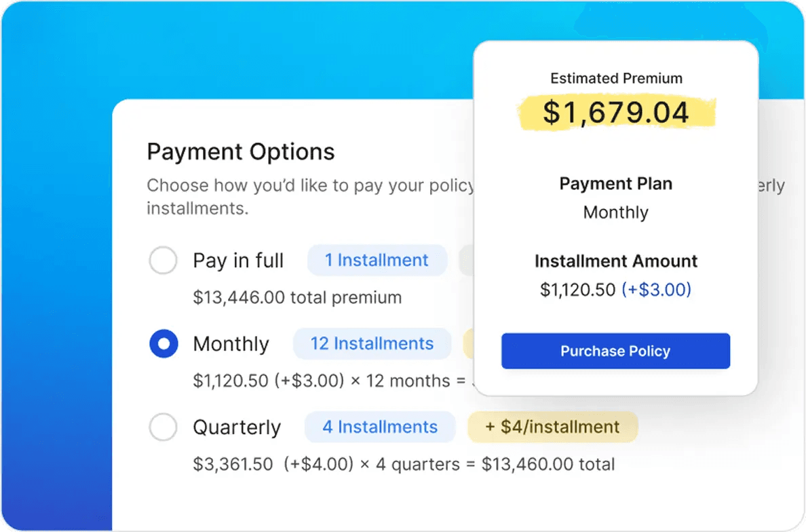Click the 4 Installments badge
Viewport: 806px width, 532px height.
point(380,427)
